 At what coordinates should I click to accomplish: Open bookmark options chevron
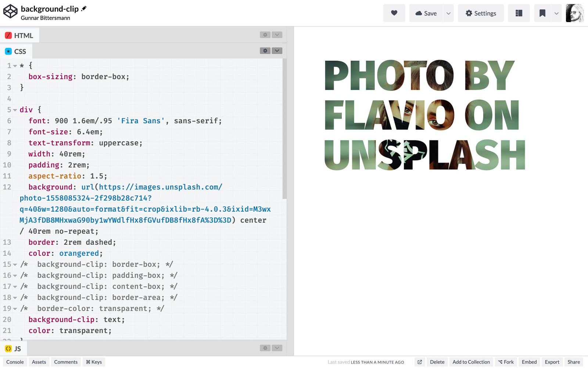click(x=556, y=13)
